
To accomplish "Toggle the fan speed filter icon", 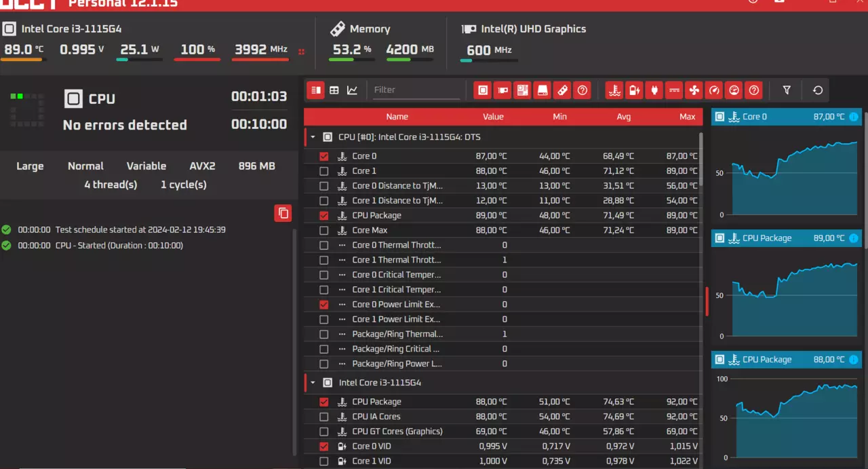I will pos(694,90).
